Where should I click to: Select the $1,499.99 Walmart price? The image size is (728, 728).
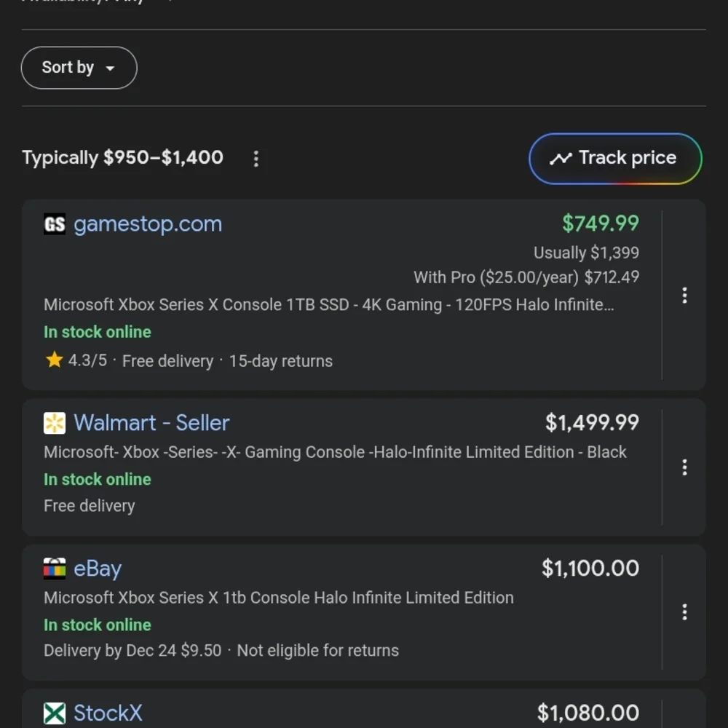(592, 422)
